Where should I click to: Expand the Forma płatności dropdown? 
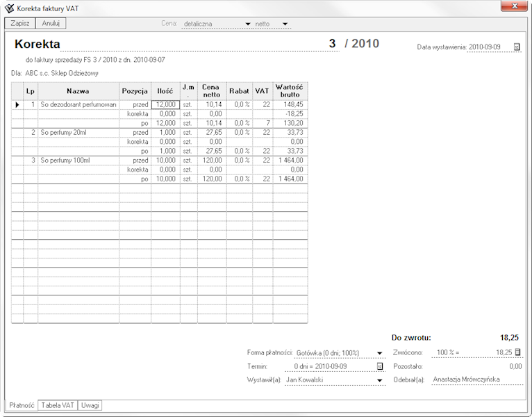380,353
